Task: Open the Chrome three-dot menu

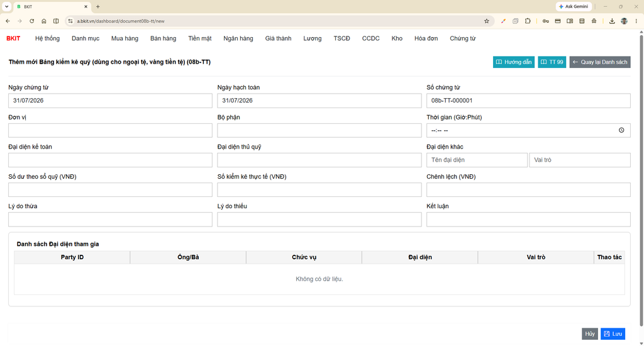Action: coord(636,21)
